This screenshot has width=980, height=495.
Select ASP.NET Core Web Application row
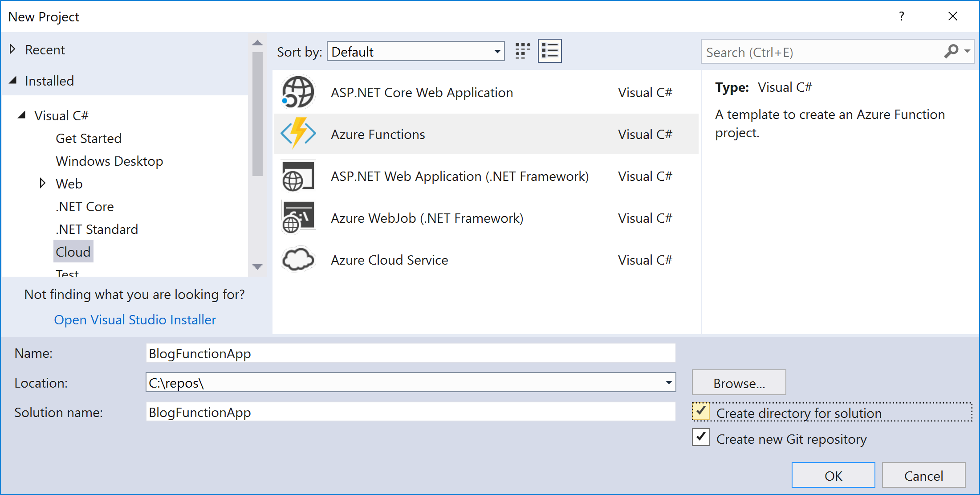[x=486, y=92]
